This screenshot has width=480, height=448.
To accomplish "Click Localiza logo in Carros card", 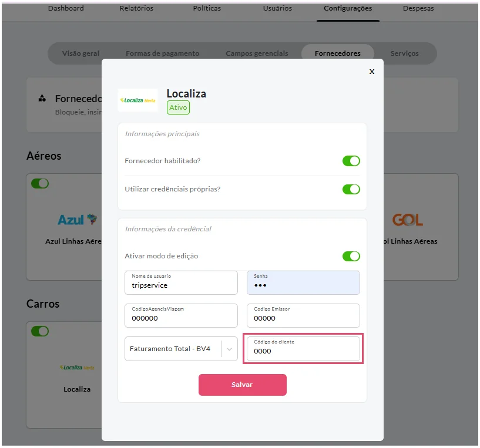I will tap(77, 367).
